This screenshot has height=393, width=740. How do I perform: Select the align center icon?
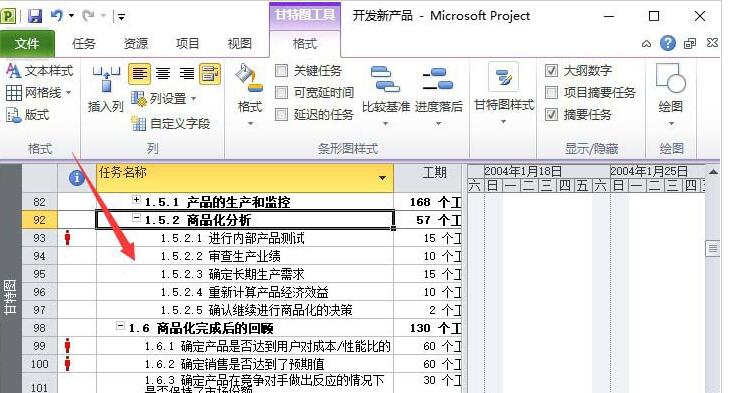(163, 74)
